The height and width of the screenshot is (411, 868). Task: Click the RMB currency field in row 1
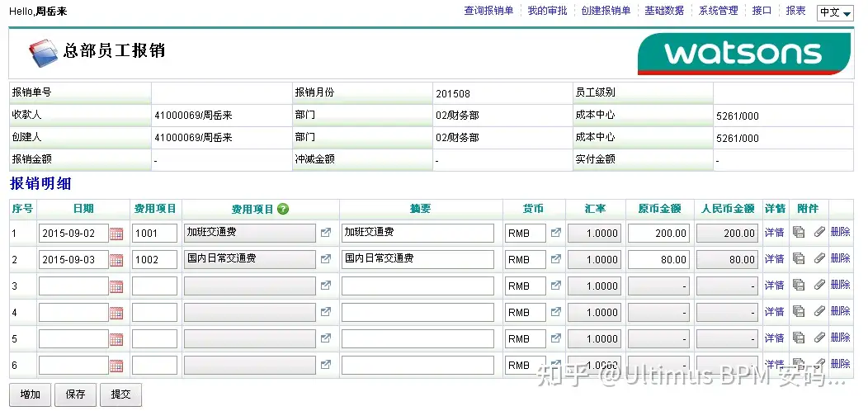(x=526, y=234)
